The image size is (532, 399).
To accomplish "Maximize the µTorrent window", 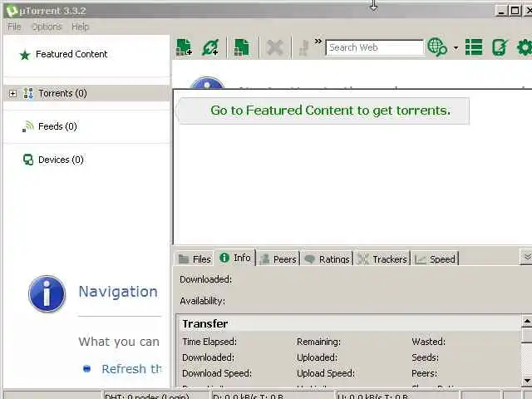I will pos(515,11).
